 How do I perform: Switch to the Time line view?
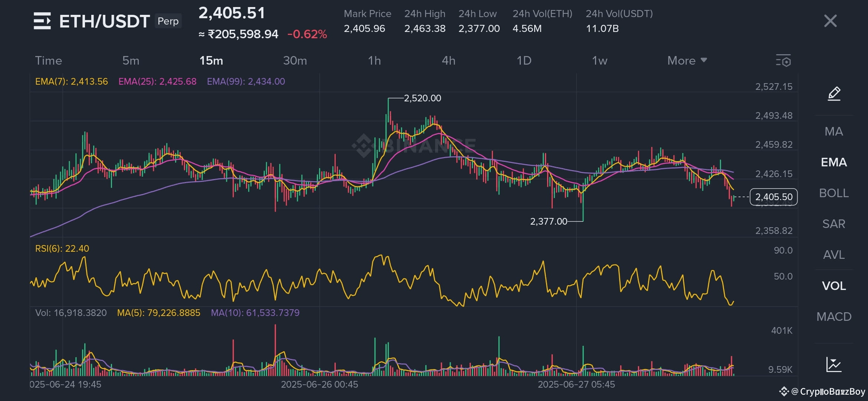tap(48, 61)
